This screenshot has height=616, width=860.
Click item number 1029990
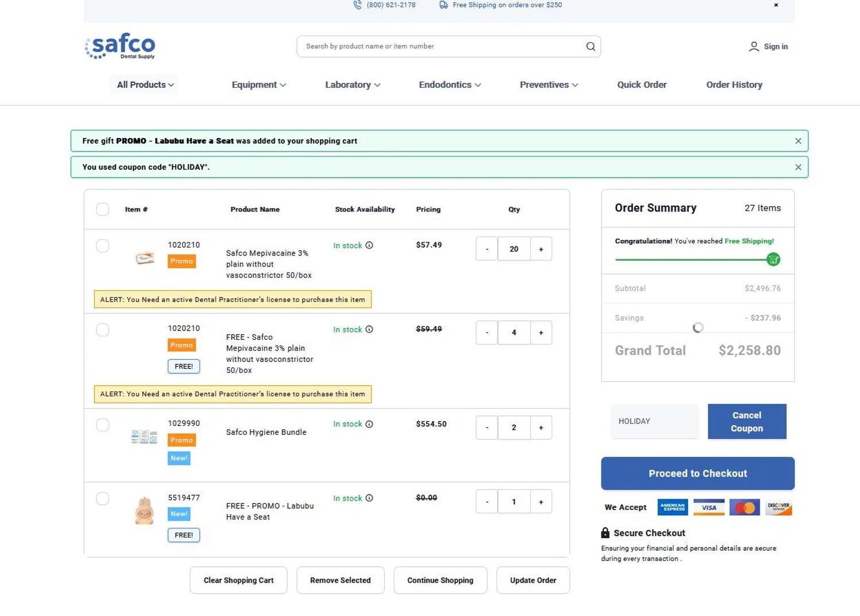pos(184,423)
